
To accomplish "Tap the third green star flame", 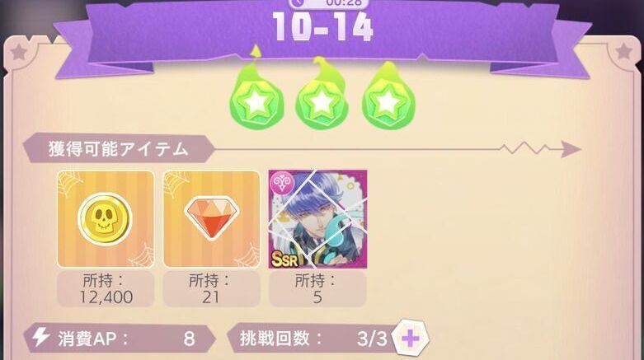I will point(388,96).
